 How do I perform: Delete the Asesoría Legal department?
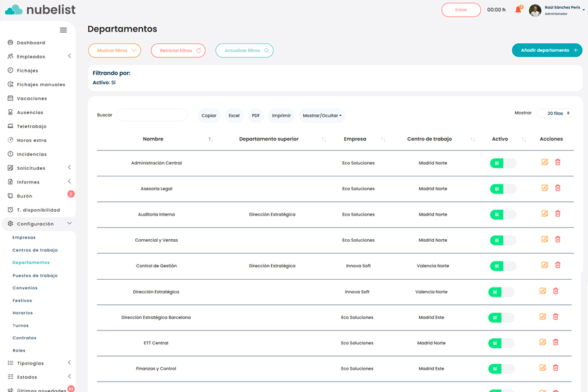pyautogui.click(x=557, y=188)
